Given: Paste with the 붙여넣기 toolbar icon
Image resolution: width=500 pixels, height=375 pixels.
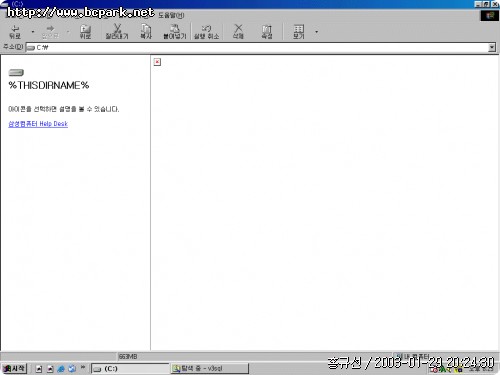Looking at the screenshot, I should (x=174, y=32).
